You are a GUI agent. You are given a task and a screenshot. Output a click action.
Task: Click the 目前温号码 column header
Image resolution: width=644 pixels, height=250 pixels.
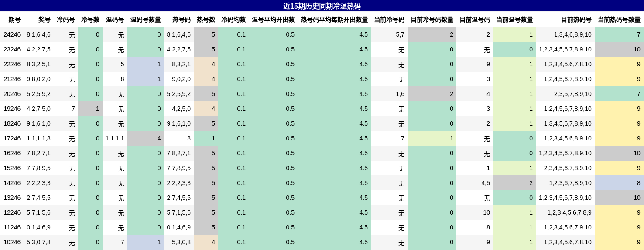(475, 20)
